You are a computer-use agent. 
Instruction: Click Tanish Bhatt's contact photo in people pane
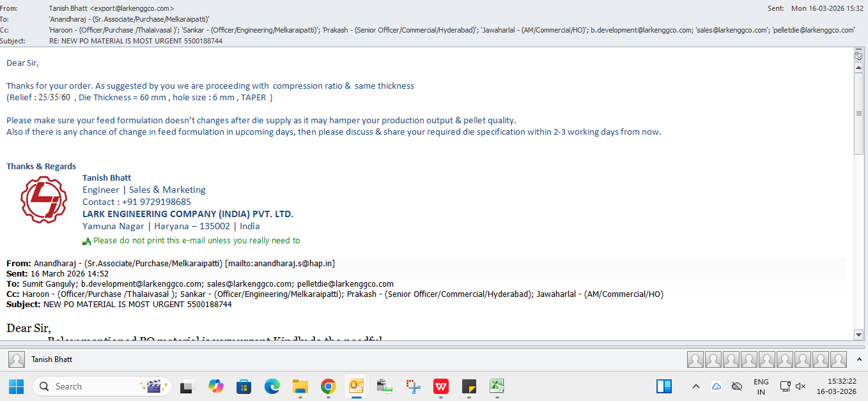coord(17,359)
